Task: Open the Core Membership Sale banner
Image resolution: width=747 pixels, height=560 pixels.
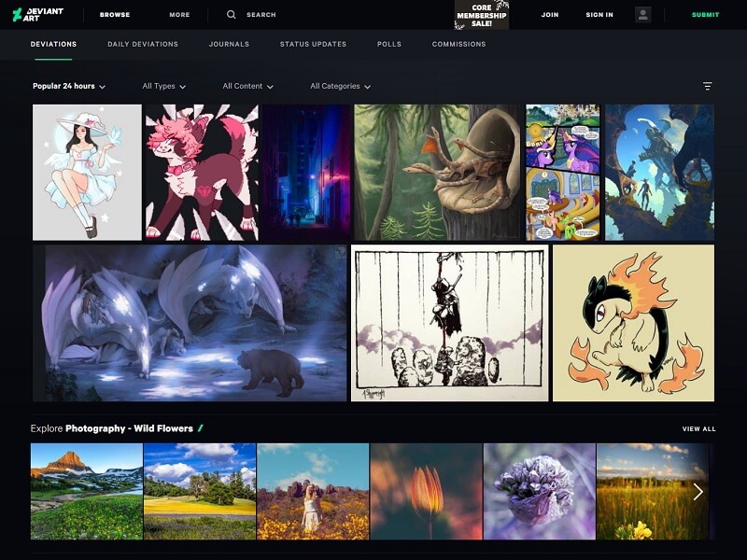Action: 482,15
